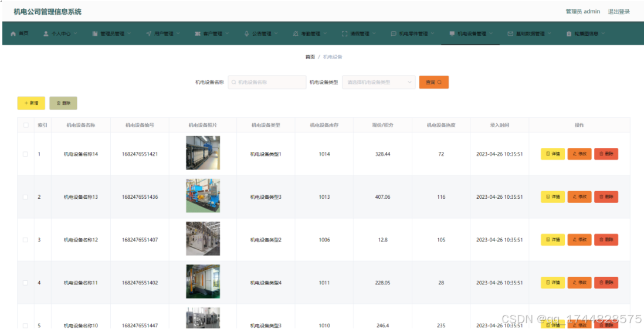644x329 pixels.
Task: Tick checkbox for row 机电设备名称12
Action: click(25, 240)
